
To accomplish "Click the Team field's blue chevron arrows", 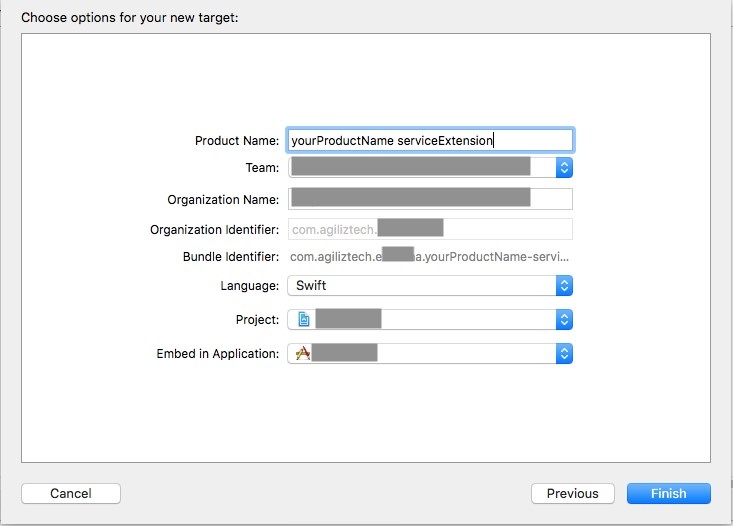I will pyautogui.click(x=564, y=167).
